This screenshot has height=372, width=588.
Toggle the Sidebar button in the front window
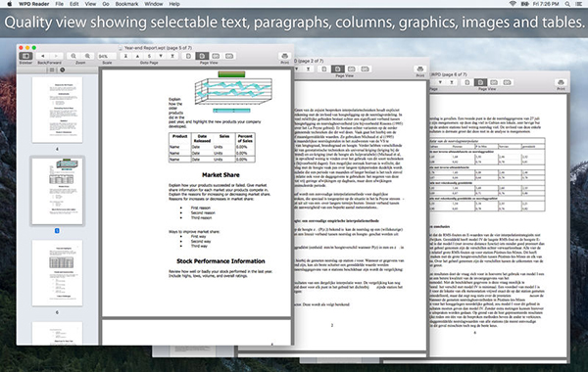(x=25, y=56)
